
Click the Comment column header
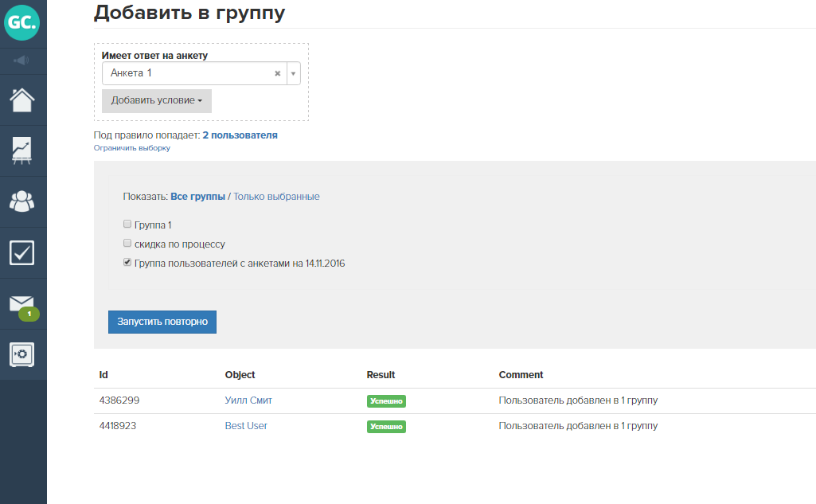click(521, 375)
